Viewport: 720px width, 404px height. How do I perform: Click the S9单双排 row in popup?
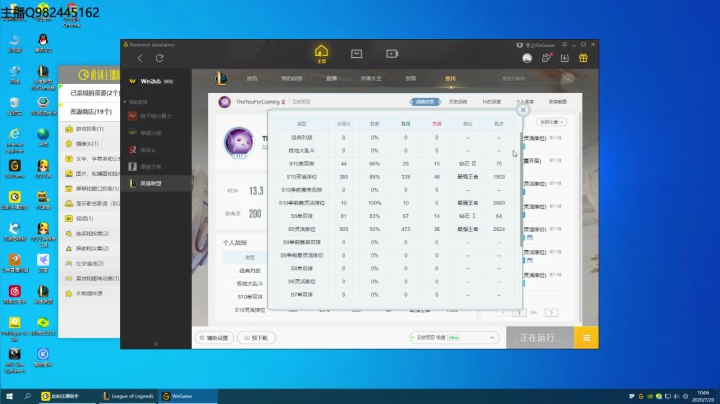(395, 216)
